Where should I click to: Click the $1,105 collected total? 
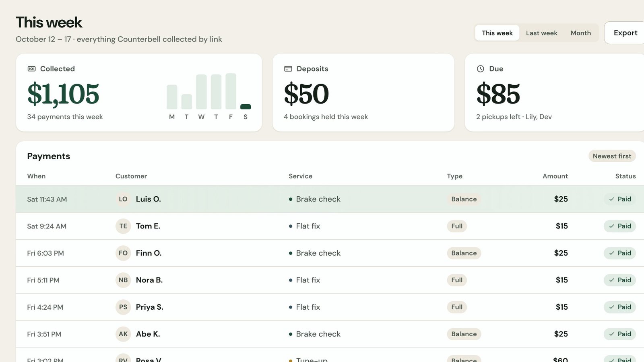(63, 94)
